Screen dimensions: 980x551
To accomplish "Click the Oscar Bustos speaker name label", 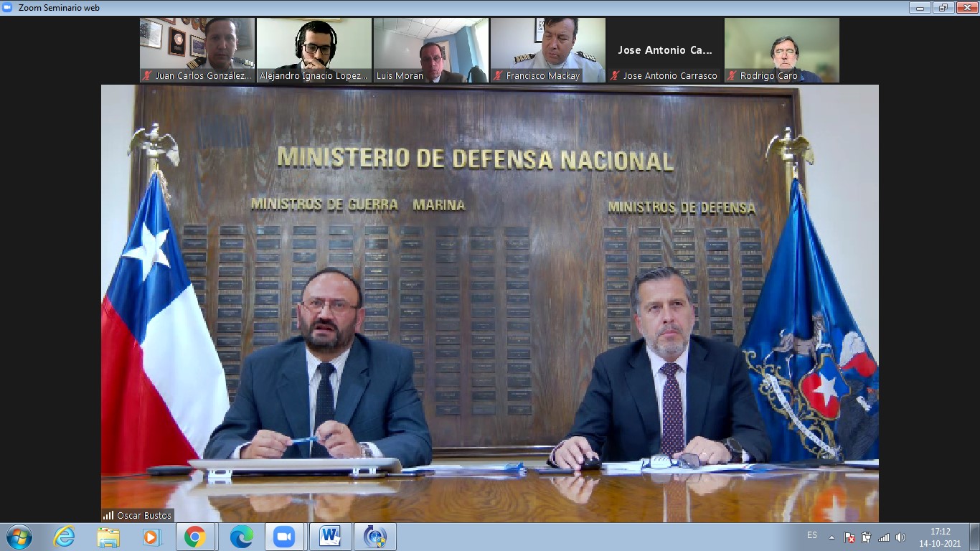I will tap(138, 515).
